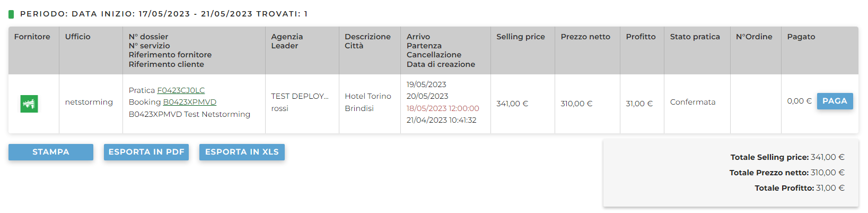Click the Prezzo netto column header
Image resolution: width=868 pixels, height=213 pixels.
[x=585, y=37]
